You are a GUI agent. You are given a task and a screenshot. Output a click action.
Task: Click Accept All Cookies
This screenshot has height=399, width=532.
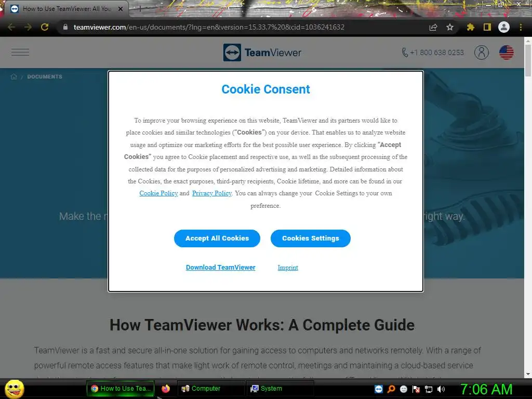coord(217,238)
